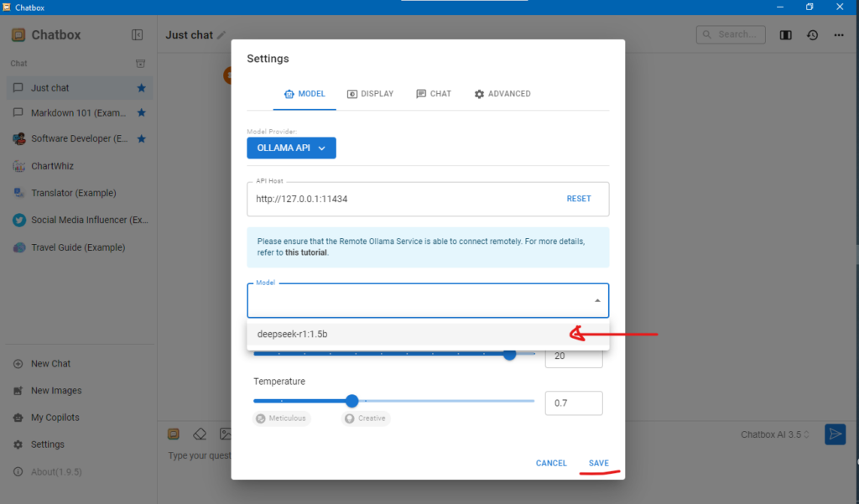This screenshot has height=504, width=859.
Task: Click the temperature value field 0.7
Action: click(574, 403)
